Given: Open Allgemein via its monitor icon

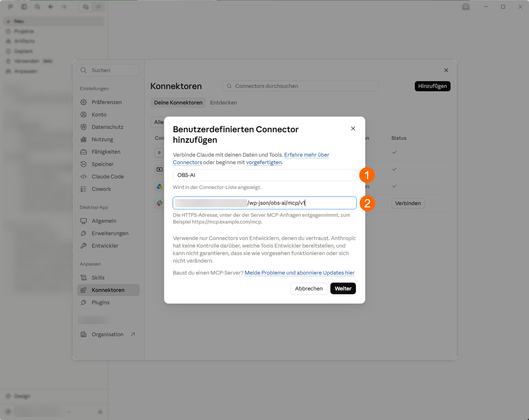Looking at the screenshot, I should 83,221.
